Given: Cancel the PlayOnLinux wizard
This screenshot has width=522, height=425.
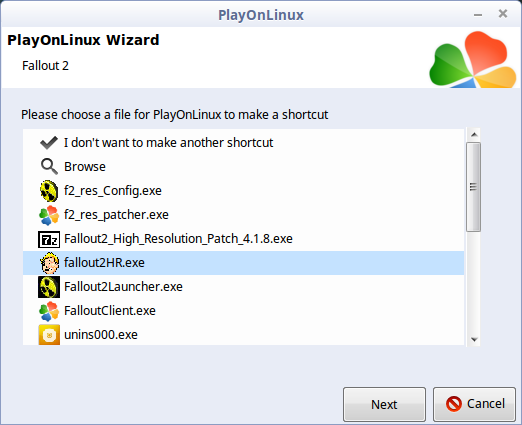Looking at the screenshot, I should [474, 404].
